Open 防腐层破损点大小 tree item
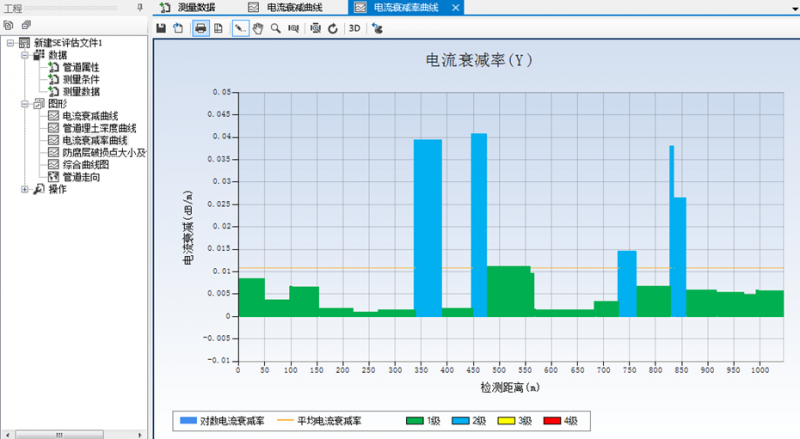 [x=104, y=153]
